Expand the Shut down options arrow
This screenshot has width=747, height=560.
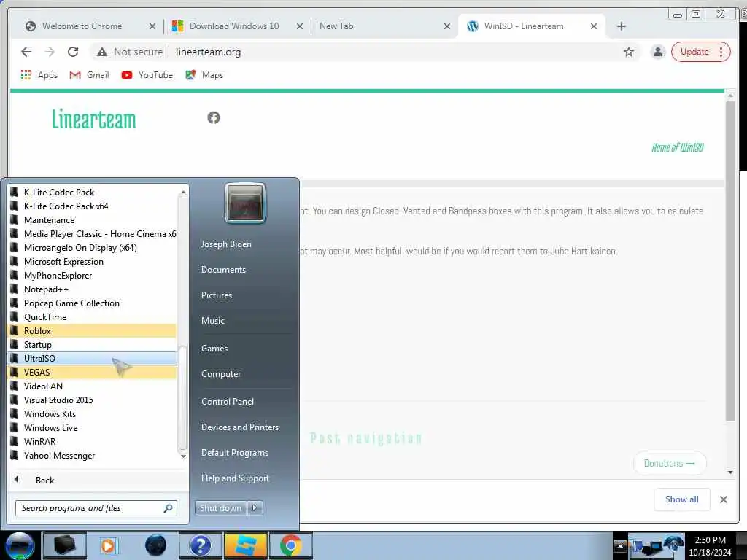(255, 508)
